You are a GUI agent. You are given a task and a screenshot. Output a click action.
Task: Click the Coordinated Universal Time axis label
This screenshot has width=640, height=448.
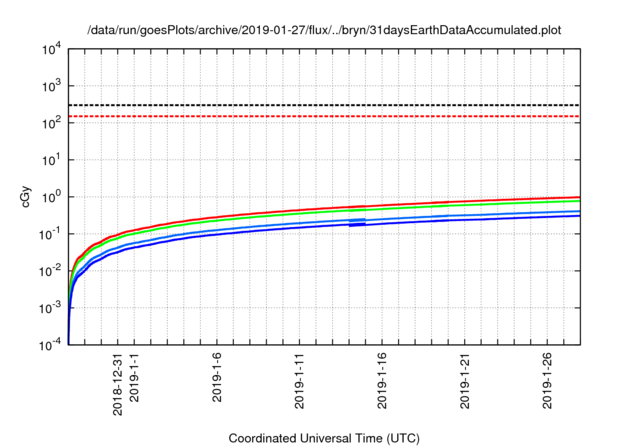coord(324,438)
